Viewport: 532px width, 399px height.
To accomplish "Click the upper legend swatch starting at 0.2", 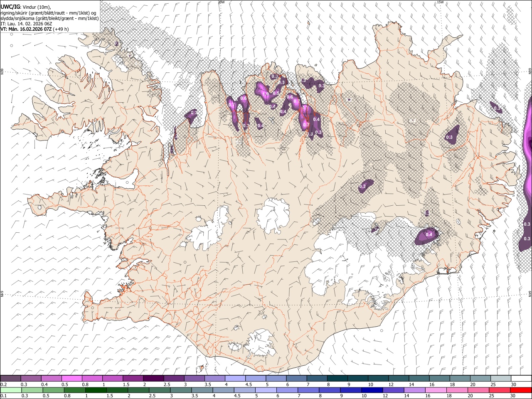I will (11, 378).
